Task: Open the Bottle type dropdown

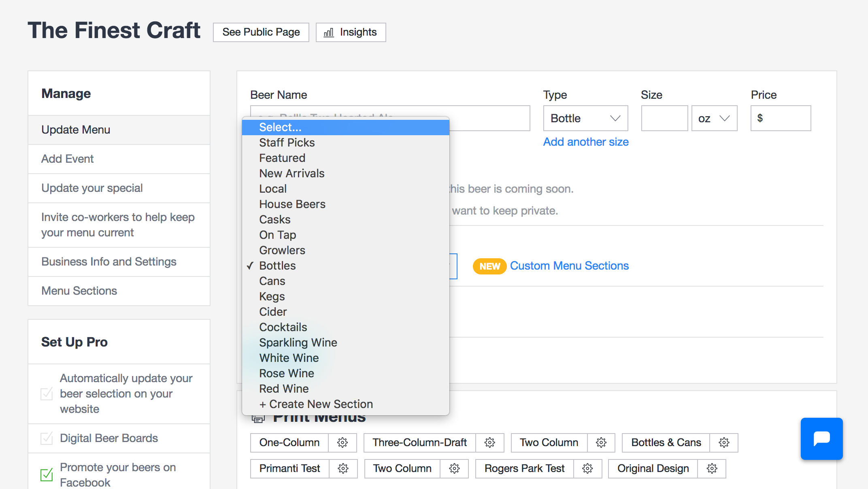Action: click(x=585, y=118)
